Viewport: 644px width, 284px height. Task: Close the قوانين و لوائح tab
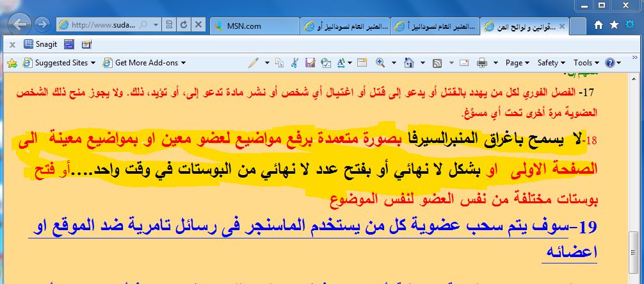[x=562, y=26]
